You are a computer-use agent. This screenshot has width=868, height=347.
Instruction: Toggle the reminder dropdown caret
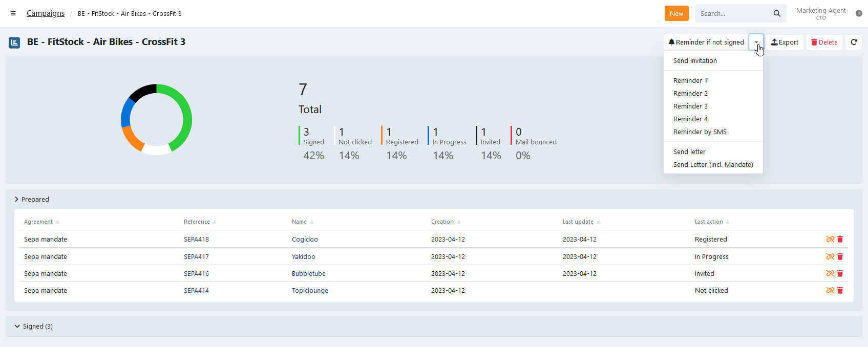[x=756, y=42]
